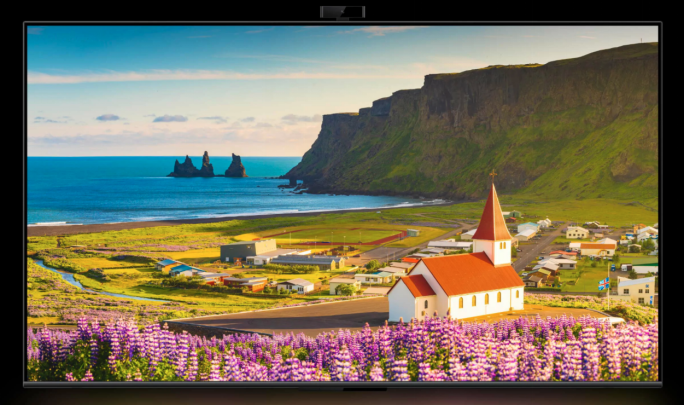Click the pop-up camera above the TV

(x=342, y=11)
